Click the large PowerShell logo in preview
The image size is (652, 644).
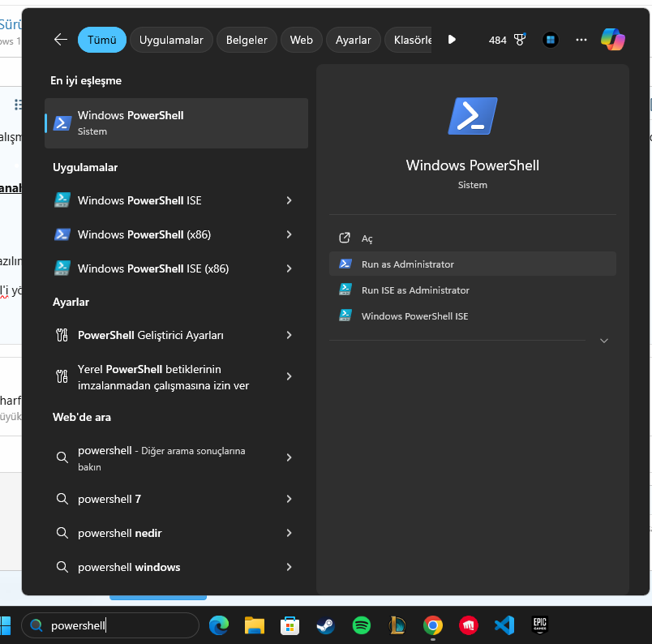[473, 116]
